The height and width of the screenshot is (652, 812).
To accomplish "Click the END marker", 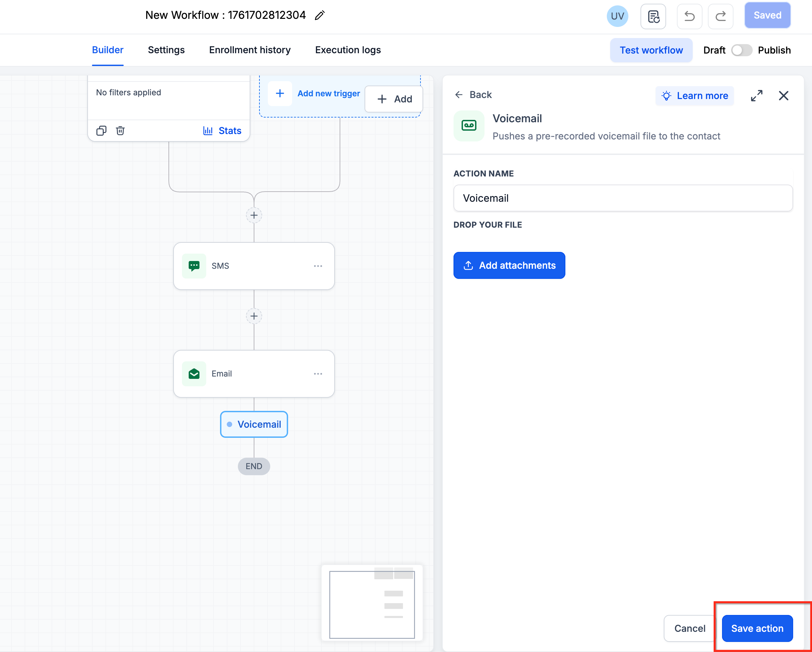I will (x=254, y=466).
